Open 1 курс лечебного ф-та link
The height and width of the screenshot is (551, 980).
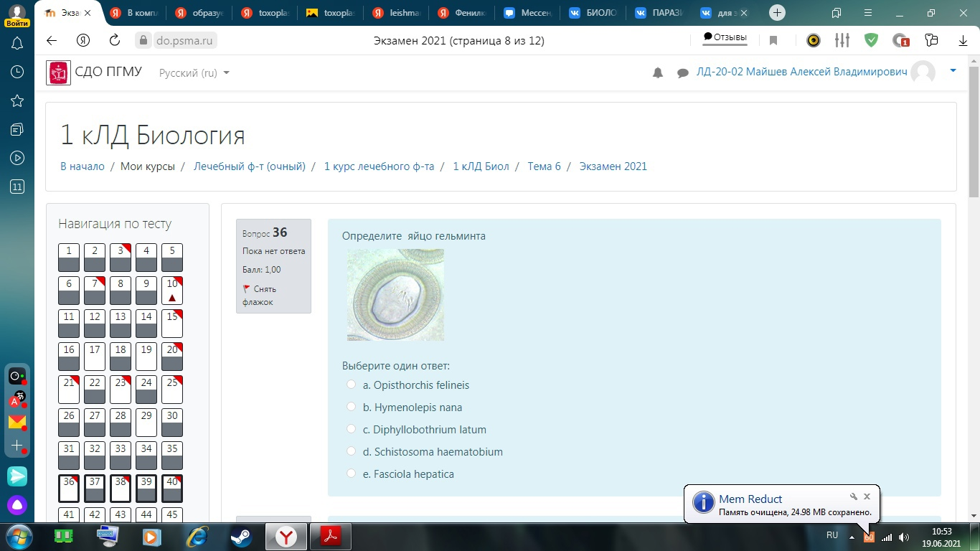[379, 166]
